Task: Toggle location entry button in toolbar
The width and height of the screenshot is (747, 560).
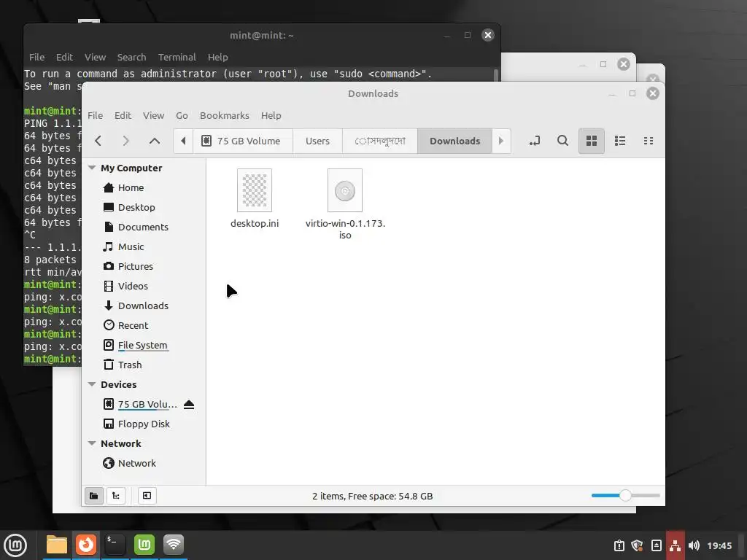Action: [x=535, y=141]
